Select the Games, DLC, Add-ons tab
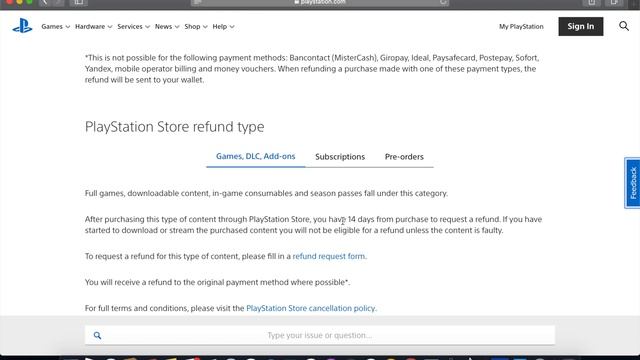The image size is (640, 360). point(256,157)
